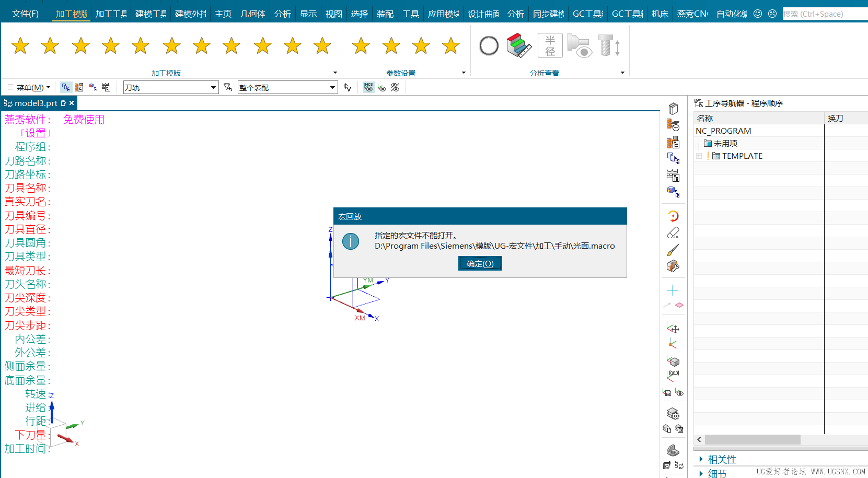
Task: Click the coordinate origin icon
Action: pos(673,344)
